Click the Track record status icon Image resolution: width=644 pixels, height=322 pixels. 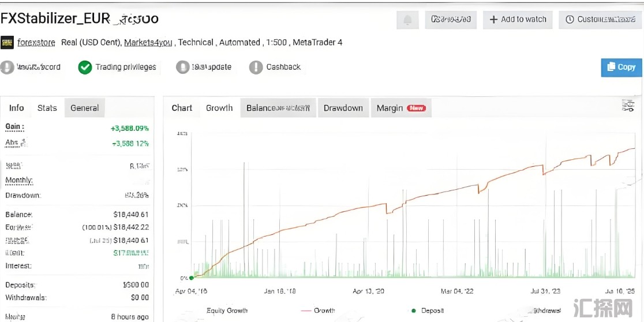(x=8, y=68)
